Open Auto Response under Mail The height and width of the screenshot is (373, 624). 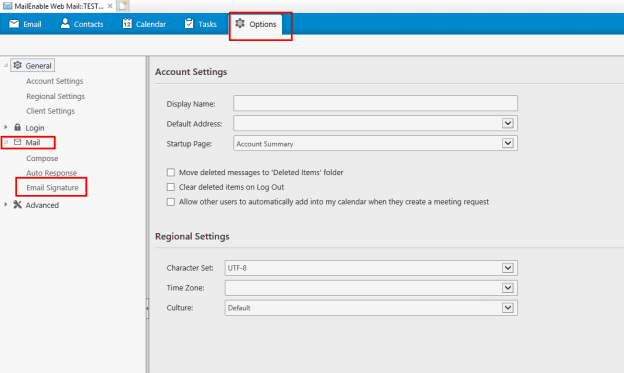[x=51, y=173]
